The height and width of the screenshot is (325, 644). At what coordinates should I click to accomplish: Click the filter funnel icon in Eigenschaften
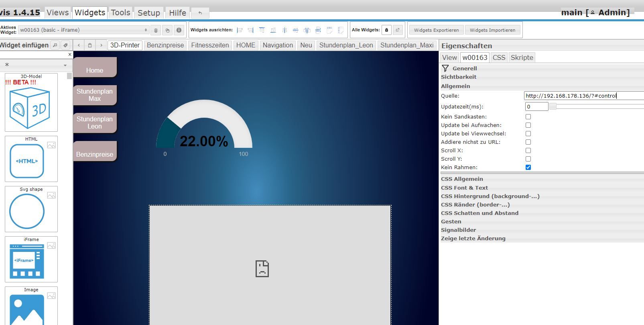point(445,68)
